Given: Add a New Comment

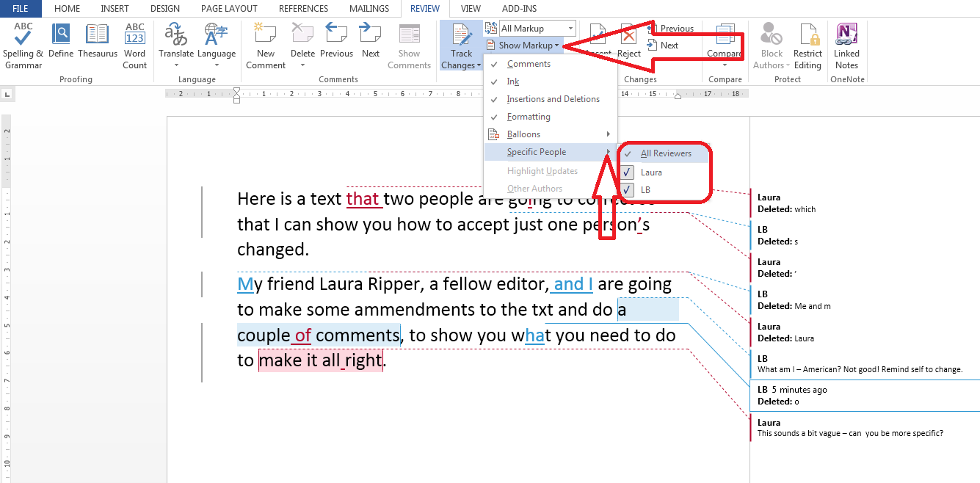Looking at the screenshot, I should pyautogui.click(x=265, y=44).
